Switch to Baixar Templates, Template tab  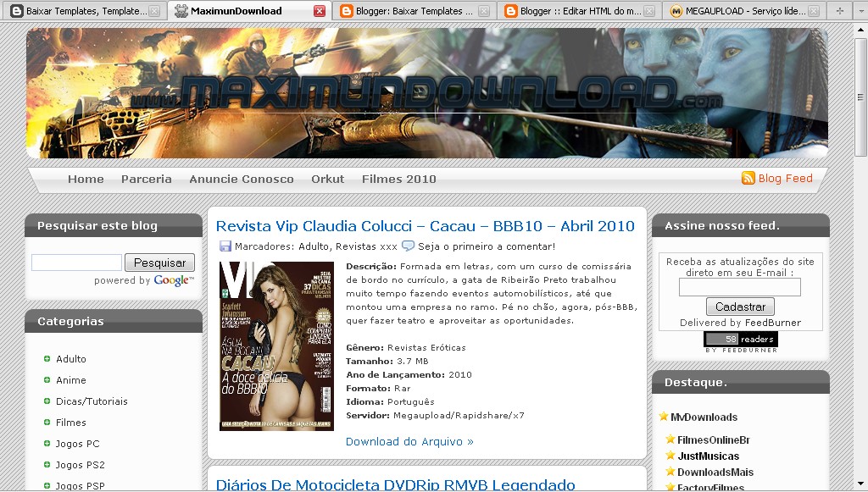86,10
